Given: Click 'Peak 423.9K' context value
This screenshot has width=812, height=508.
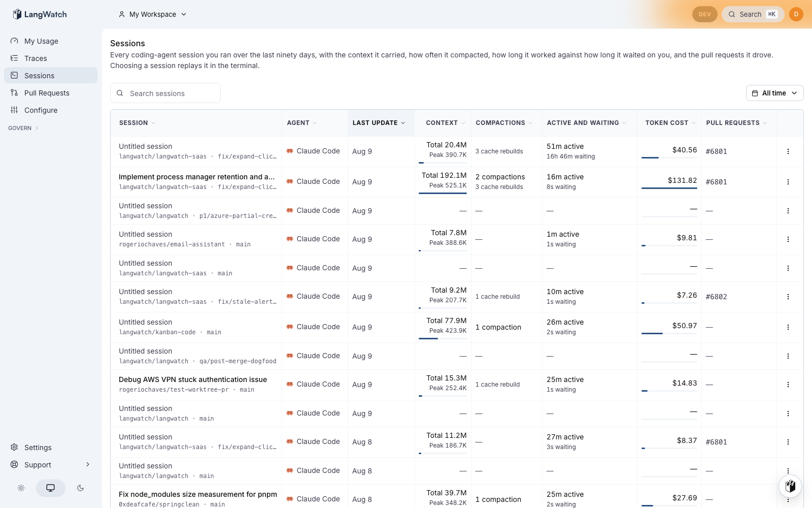Looking at the screenshot, I should pyautogui.click(x=448, y=331).
